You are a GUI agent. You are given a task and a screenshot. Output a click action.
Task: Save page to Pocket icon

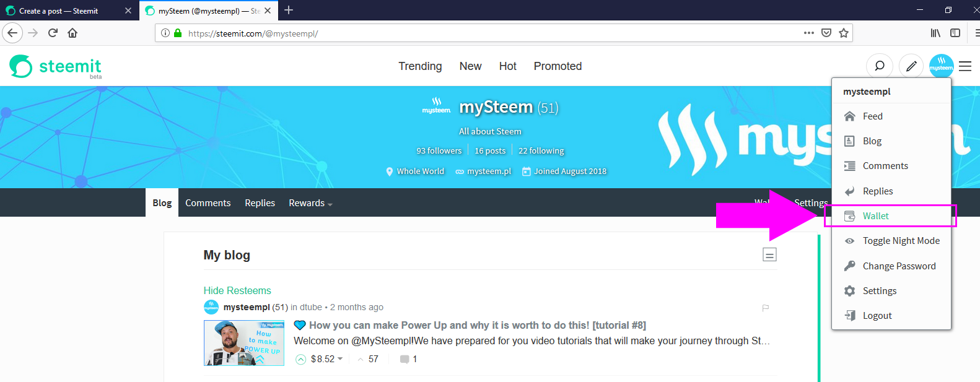pos(826,33)
